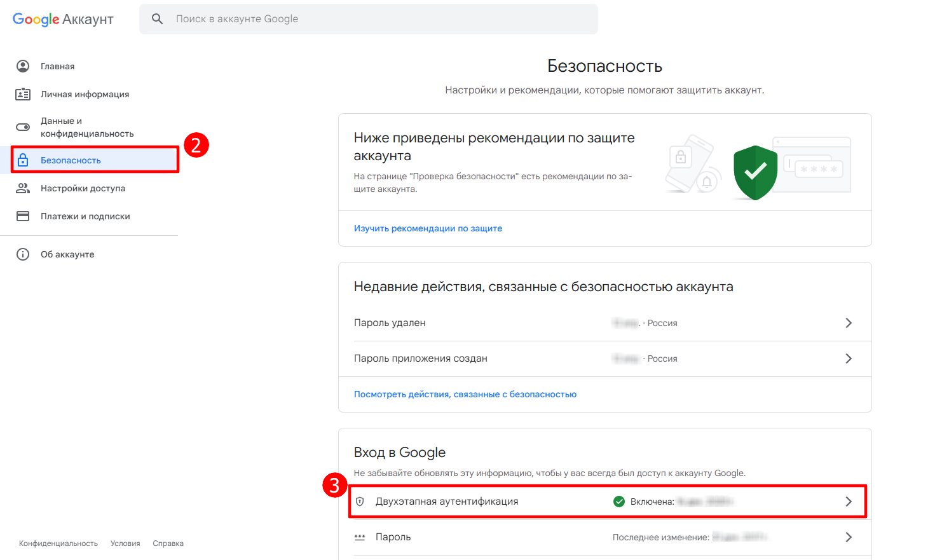The image size is (935, 560).
Task: Click the 'Вход в Google' heading
Action: 400,453
